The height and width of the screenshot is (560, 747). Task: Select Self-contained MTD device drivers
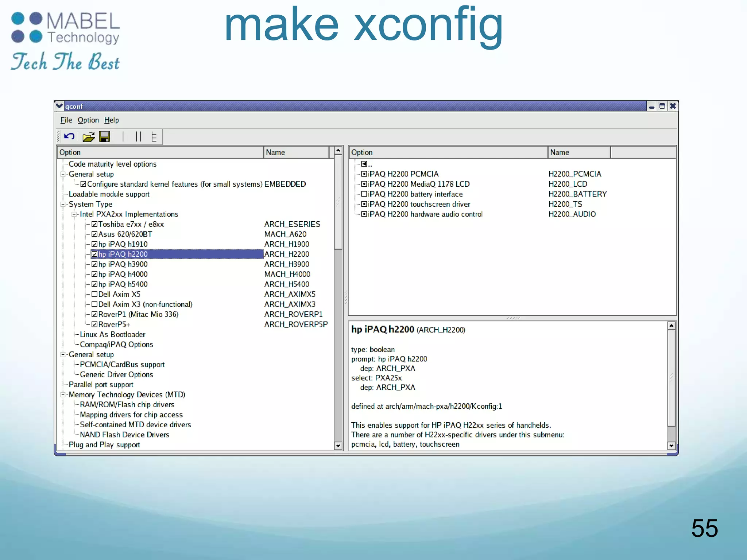click(x=135, y=425)
